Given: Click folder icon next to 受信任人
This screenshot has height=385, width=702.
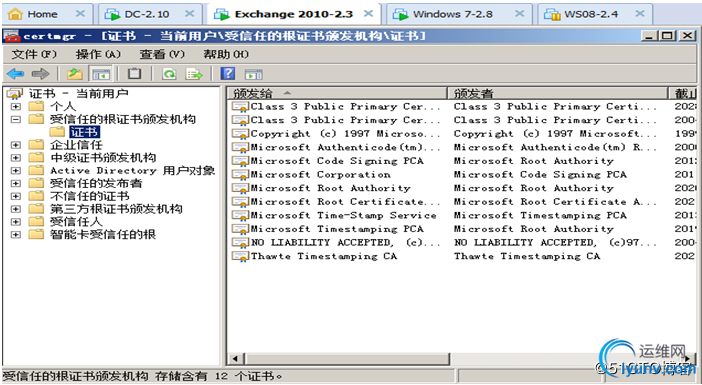Looking at the screenshot, I should [36, 222].
